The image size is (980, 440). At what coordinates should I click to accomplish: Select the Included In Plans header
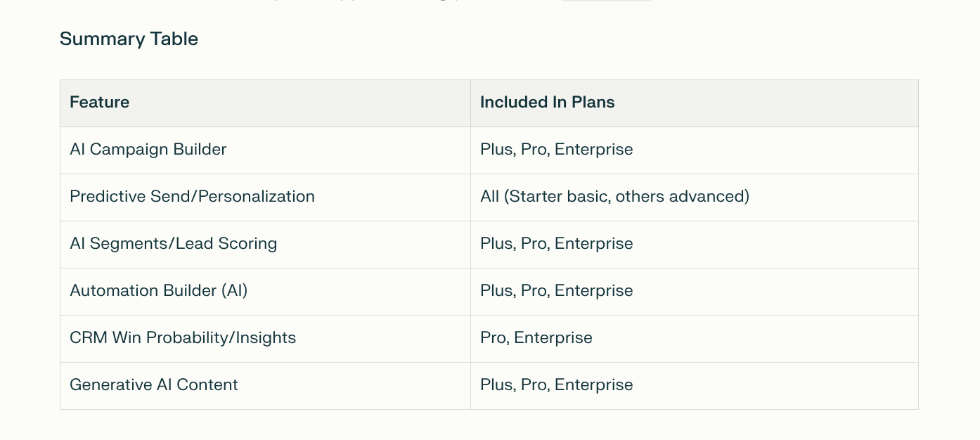pyautogui.click(x=694, y=103)
